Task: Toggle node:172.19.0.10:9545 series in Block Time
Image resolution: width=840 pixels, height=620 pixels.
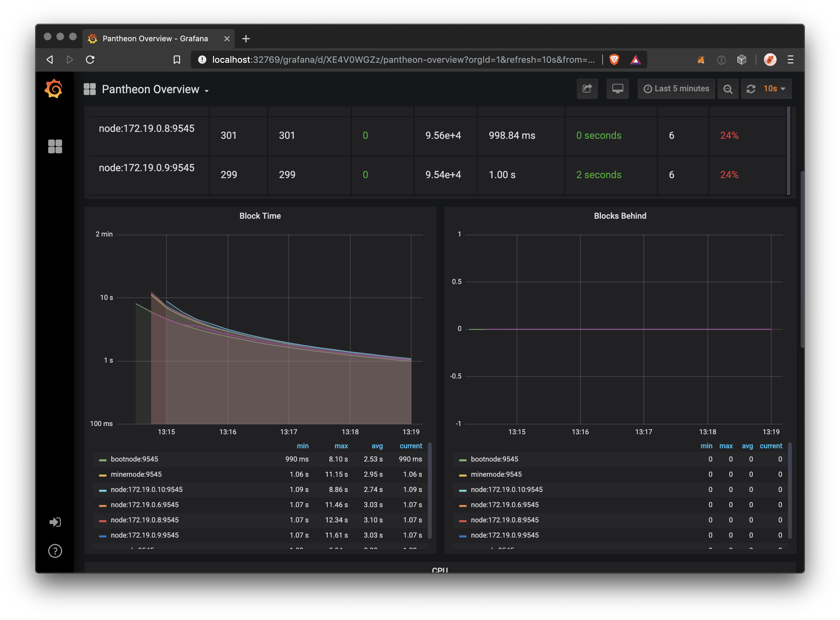Action: (147, 490)
